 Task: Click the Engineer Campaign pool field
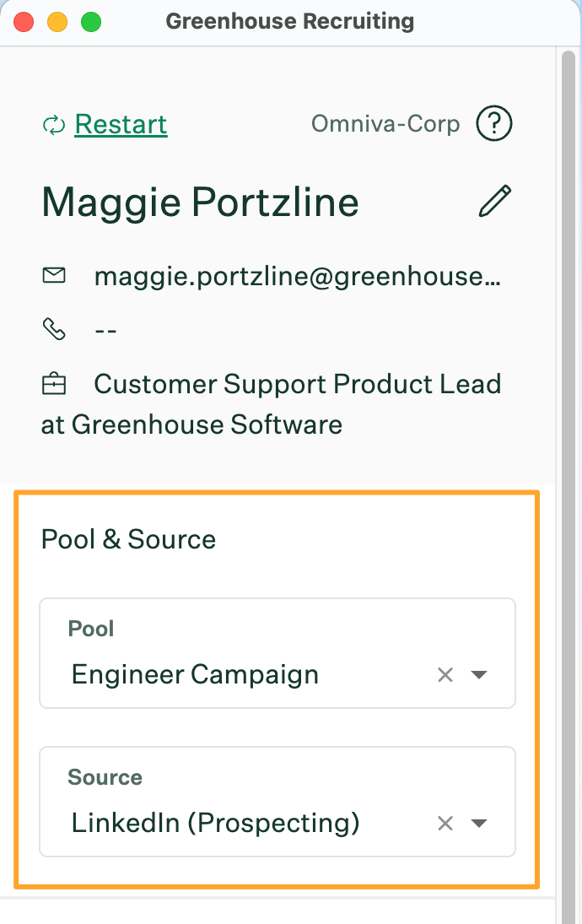pos(278,653)
